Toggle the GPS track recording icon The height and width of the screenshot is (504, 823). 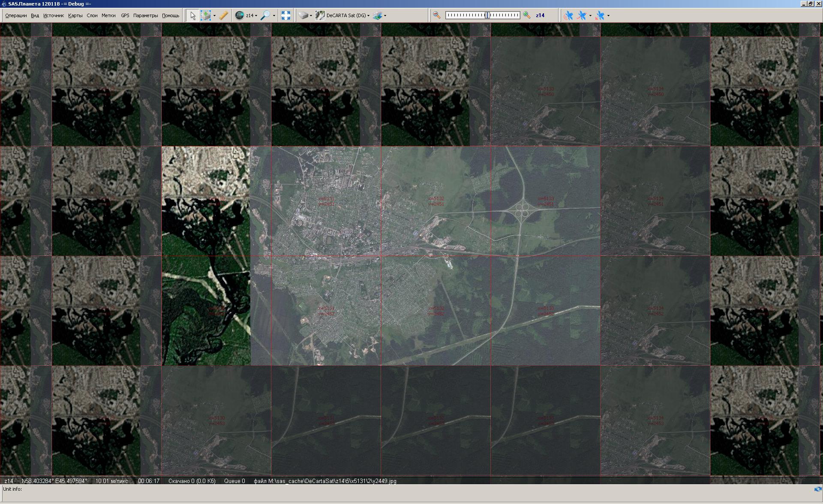(582, 15)
